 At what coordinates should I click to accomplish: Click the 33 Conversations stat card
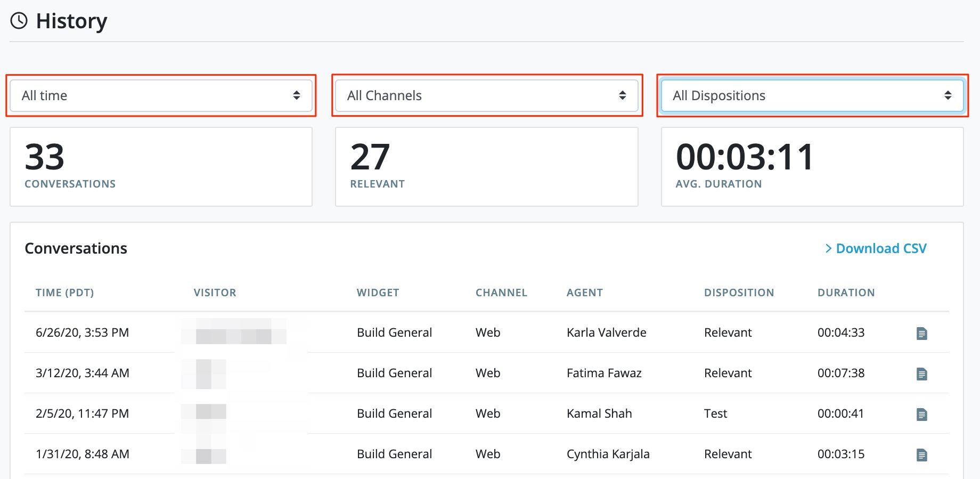(x=161, y=167)
